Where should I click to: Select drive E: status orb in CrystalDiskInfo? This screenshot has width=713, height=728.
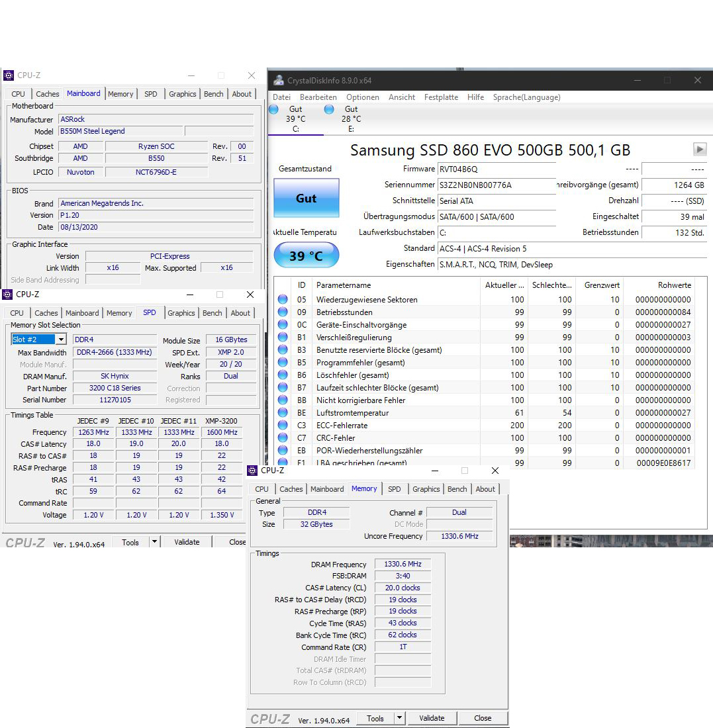(x=329, y=109)
